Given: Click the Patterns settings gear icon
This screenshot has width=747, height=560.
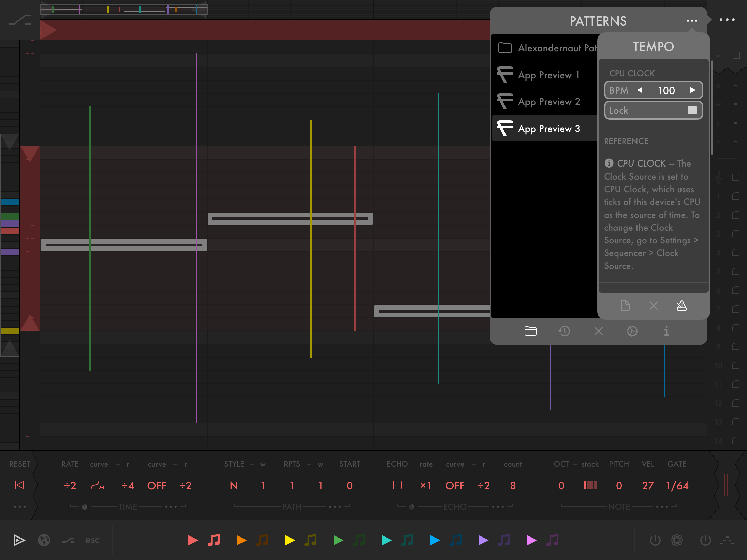Looking at the screenshot, I should 632,331.
